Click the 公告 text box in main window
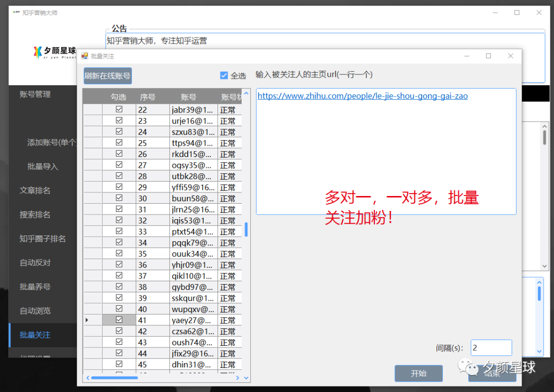This screenshot has height=392, width=554. click(x=325, y=57)
